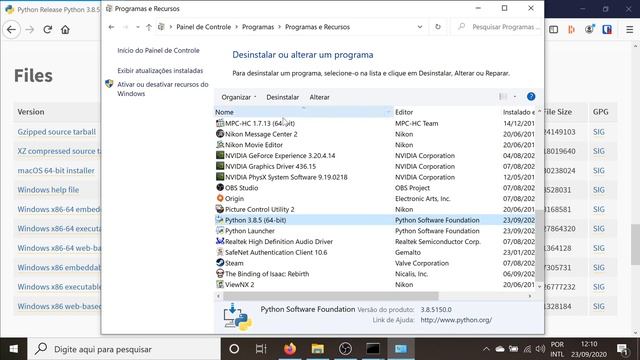Click the taskbar search box
This screenshot has width=640, height=360.
pos(124,349)
